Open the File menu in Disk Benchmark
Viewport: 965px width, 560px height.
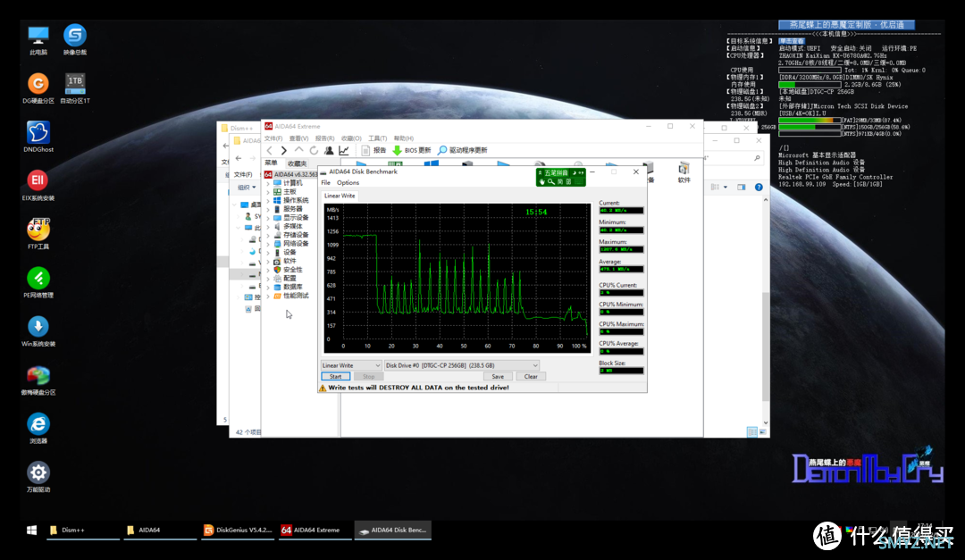click(x=325, y=183)
